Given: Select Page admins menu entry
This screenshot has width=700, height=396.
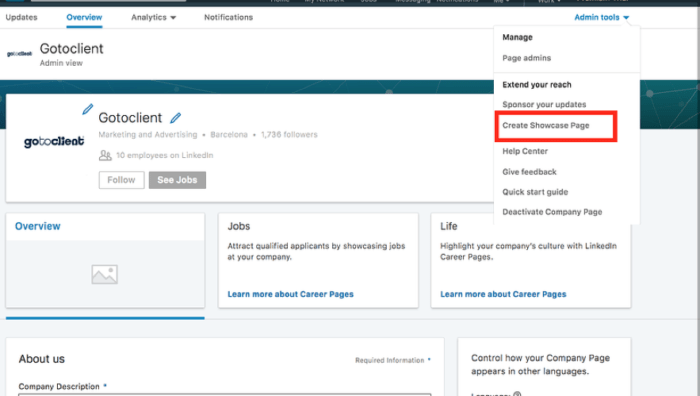Looking at the screenshot, I should coord(527,58).
